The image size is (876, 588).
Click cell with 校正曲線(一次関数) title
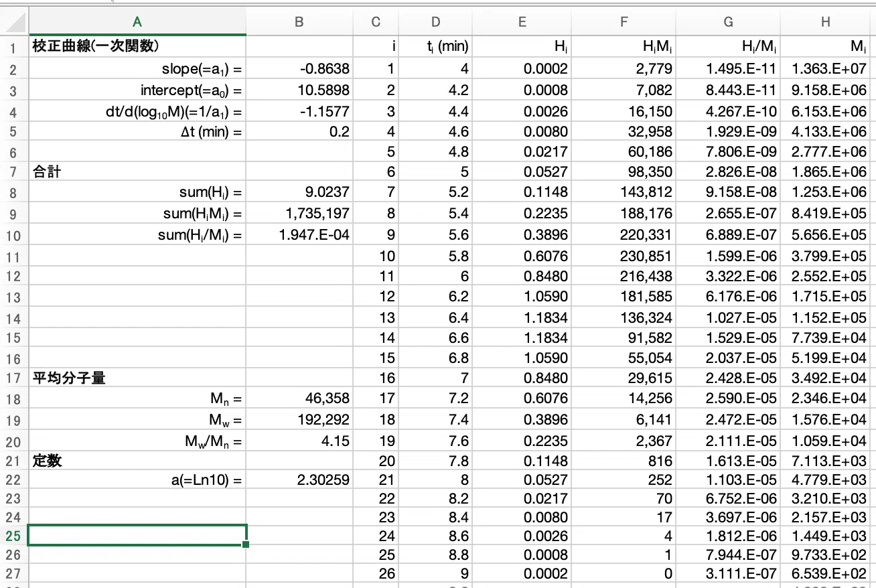pos(137,46)
